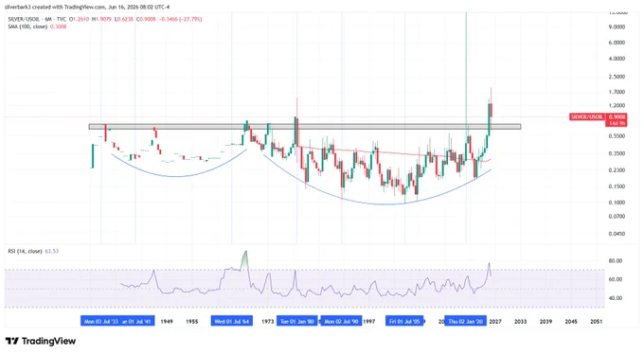Image resolution: width=644 pixels, height=354 pixels.
Task: Click the 6.0000 price axis label
Action: coord(617,43)
